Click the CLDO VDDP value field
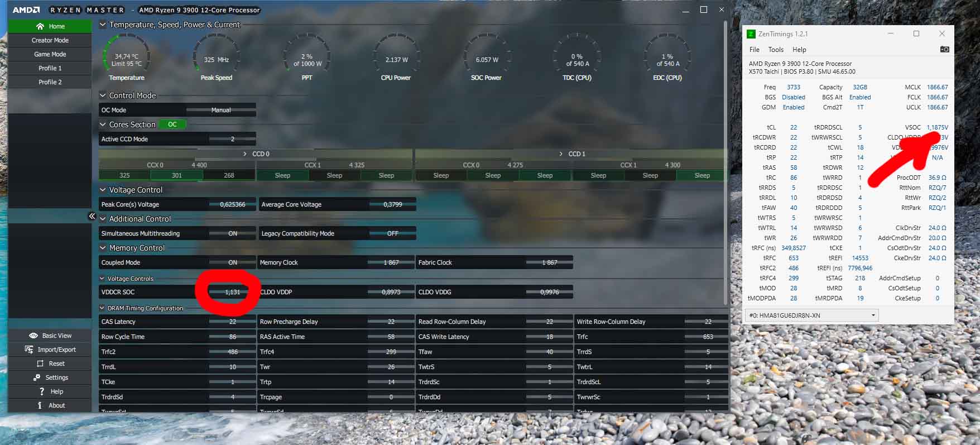The height and width of the screenshot is (445, 980). tap(391, 292)
